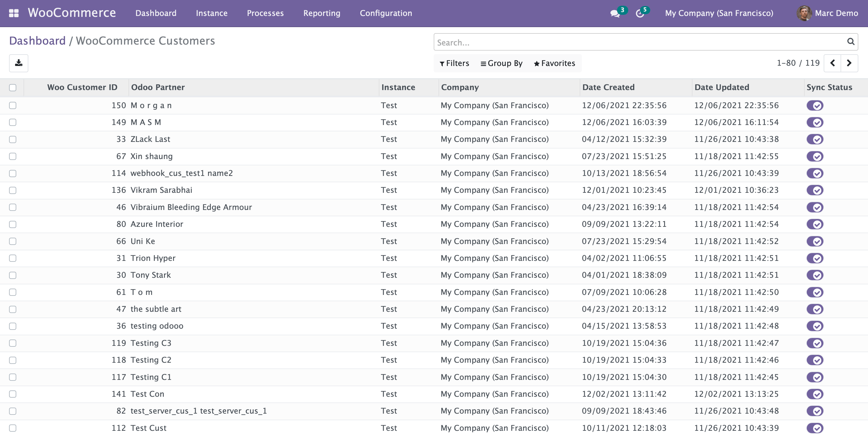The height and width of the screenshot is (435, 868).
Task: Expand the Filters dropdown
Action: point(454,63)
